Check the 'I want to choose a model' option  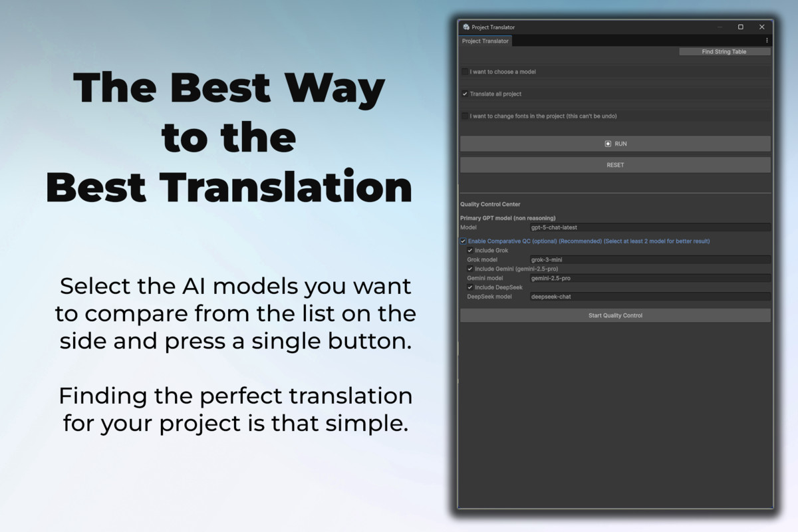point(464,72)
